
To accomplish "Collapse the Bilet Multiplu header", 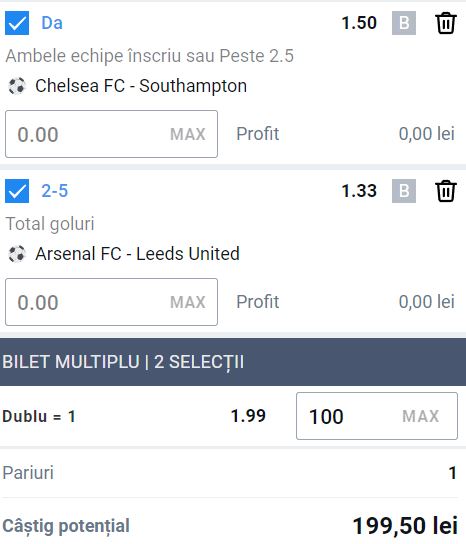I will point(233,362).
